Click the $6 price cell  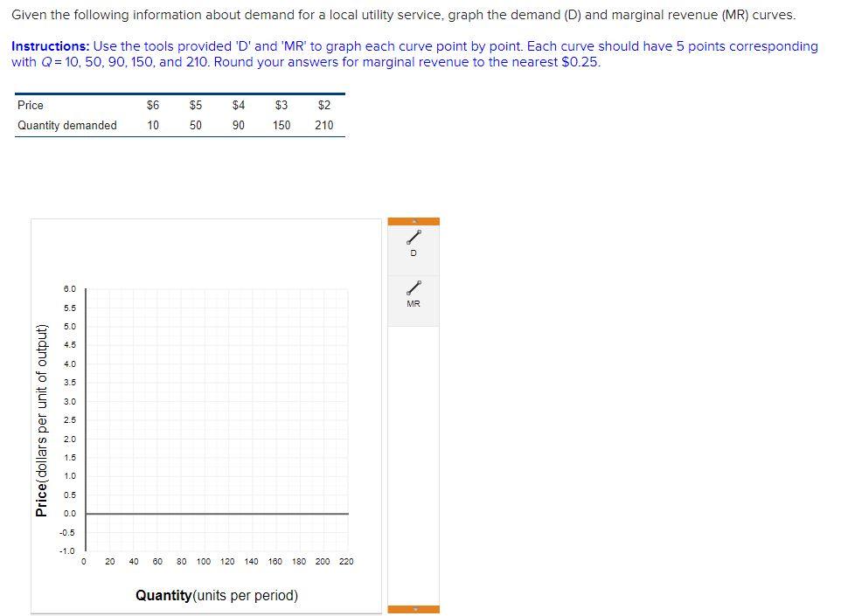(x=153, y=106)
